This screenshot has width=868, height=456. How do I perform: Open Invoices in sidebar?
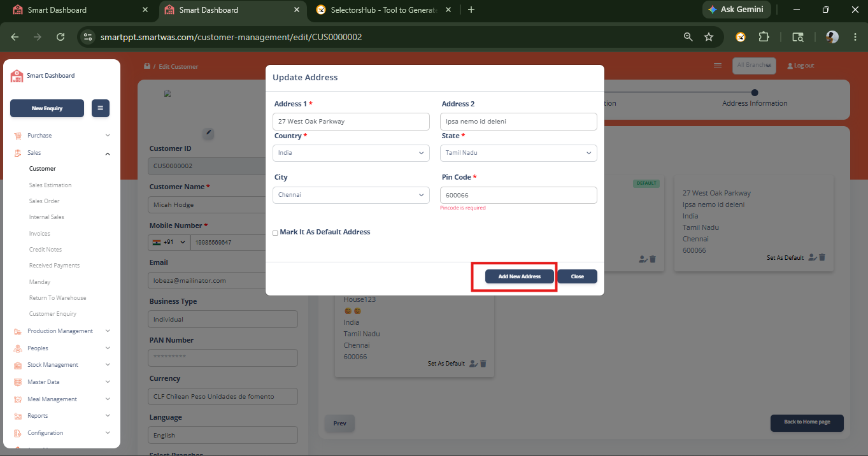[39, 234]
